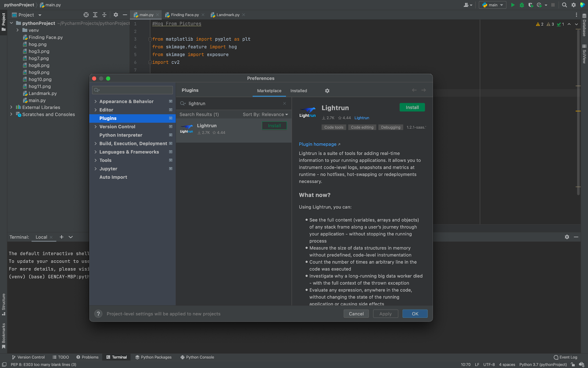Expand the Tools settings section
The image size is (588, 368).
click(x=96, y=160)
